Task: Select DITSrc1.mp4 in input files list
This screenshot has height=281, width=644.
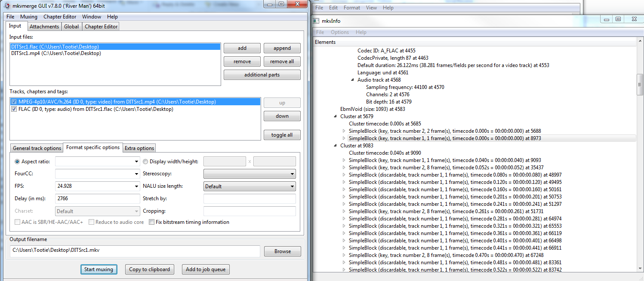Action: [115, 53]
